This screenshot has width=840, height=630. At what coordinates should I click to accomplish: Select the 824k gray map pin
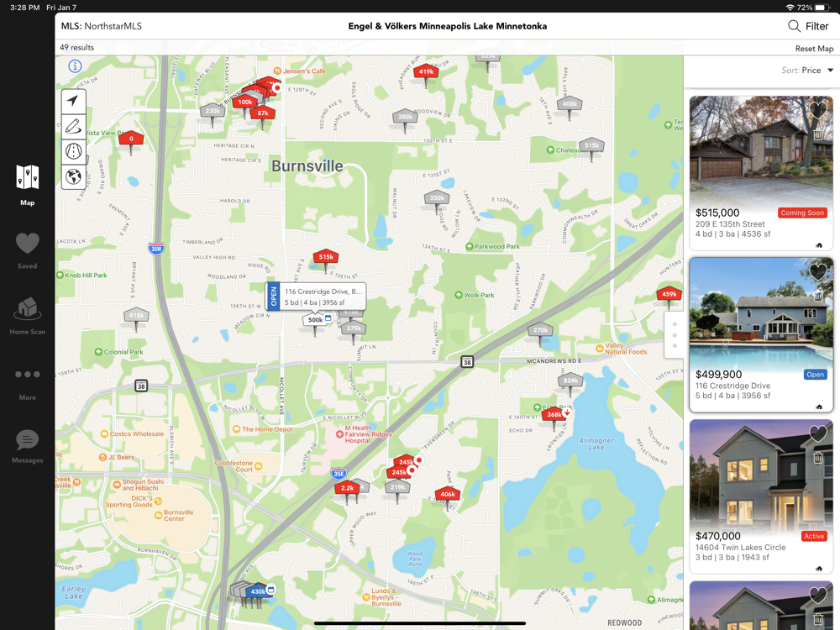click(570, 381)
